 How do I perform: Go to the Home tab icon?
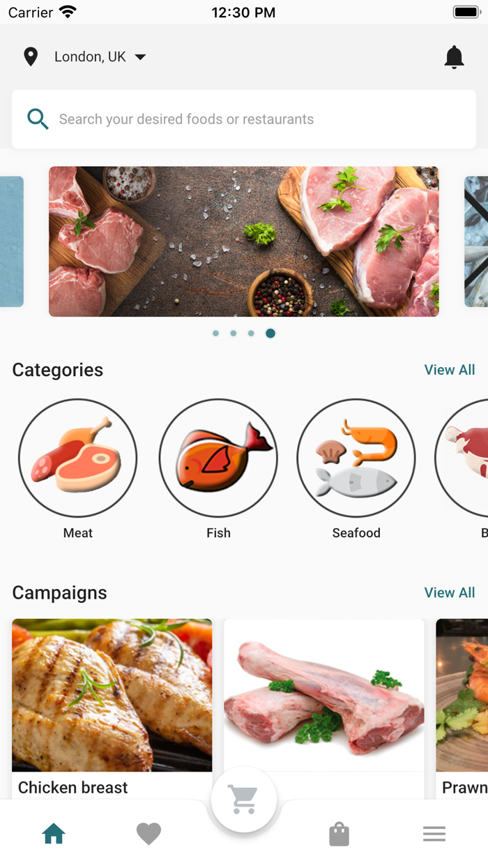[54, 833]
